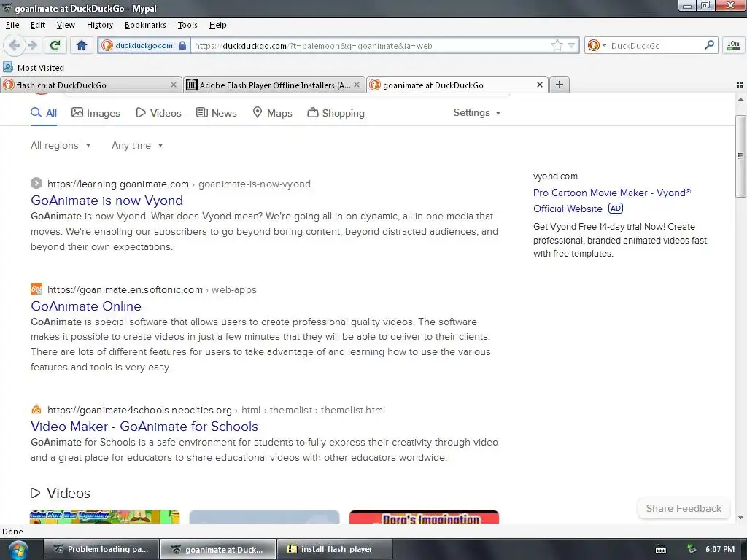Open the Videos section heading
Viewport: 747px width, 560px height.
coord(61,493)
